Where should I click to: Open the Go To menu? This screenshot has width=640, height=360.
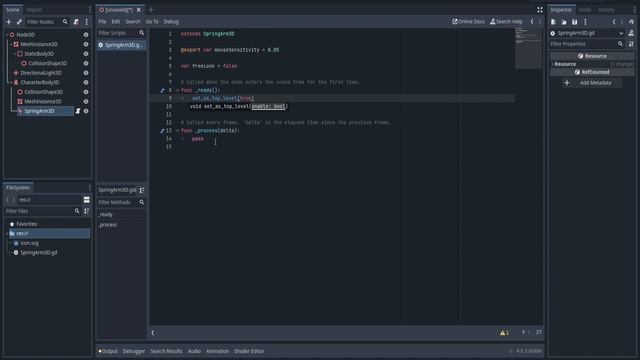[x=152, y=22]
